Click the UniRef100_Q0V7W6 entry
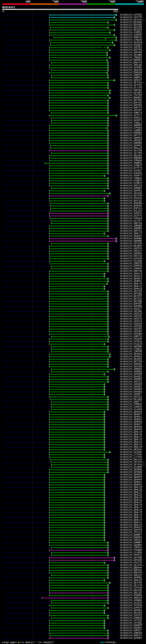The image size is (146, 644). pos(131,557)
